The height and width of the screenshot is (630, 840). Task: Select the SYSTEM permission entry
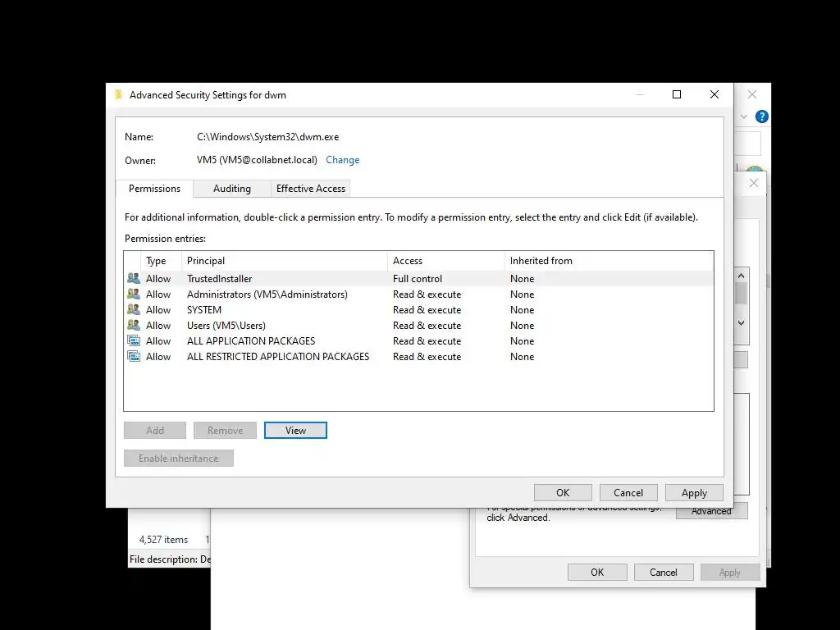pos(418,309)
